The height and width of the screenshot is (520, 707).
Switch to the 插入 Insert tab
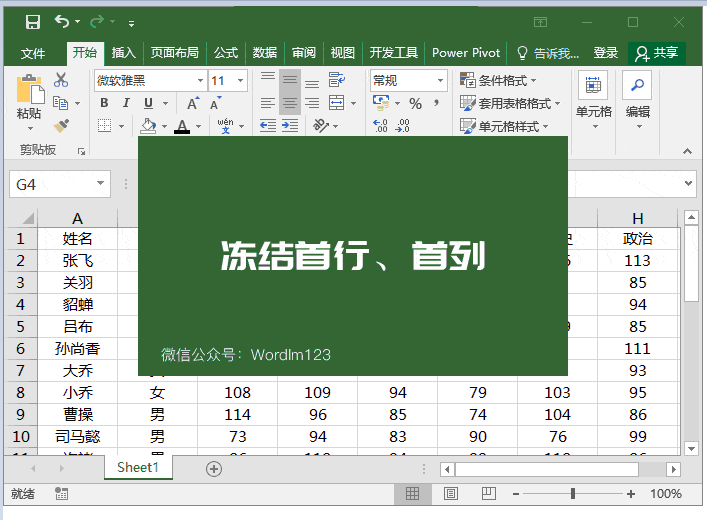click(x=124, y=53)
